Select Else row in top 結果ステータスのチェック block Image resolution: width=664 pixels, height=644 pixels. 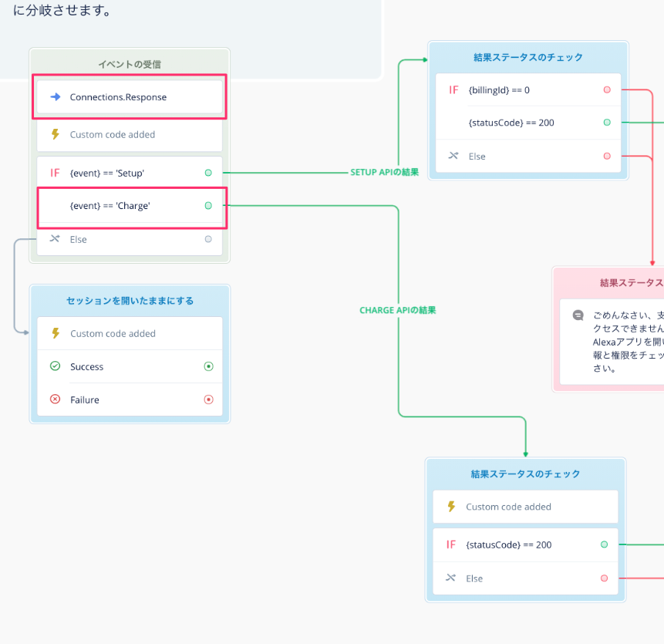click(528, 157)
